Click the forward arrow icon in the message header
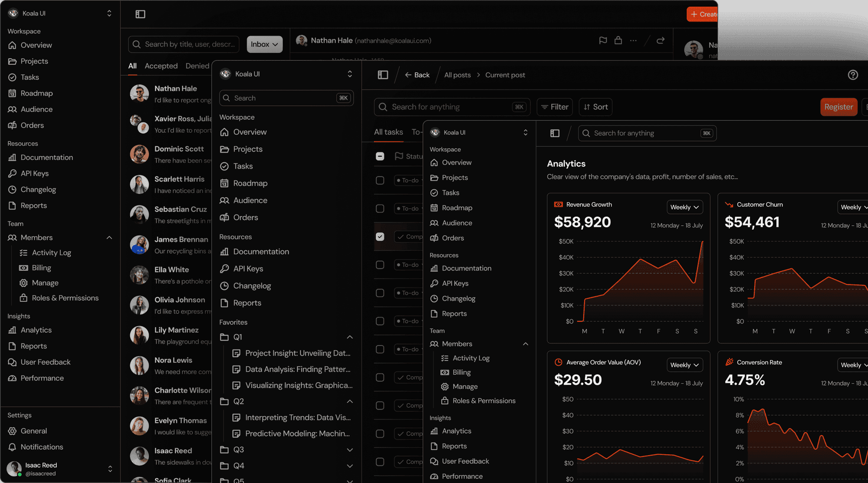868x483 pixels. (661, 40)
